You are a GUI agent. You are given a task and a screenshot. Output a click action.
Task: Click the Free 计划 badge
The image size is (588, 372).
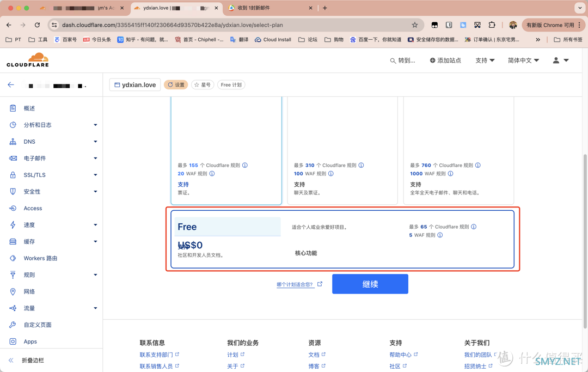point(231,85)
